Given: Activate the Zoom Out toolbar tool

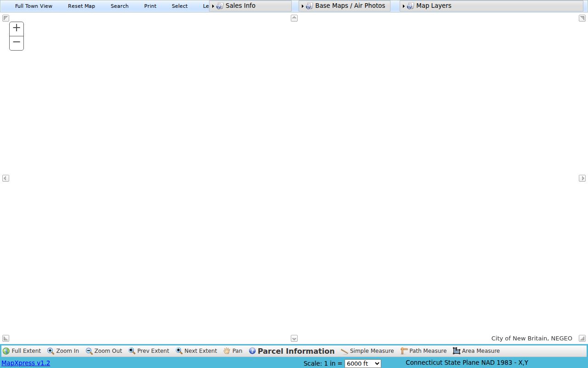Looking at the screenshot, I should [x=104, y=351].
